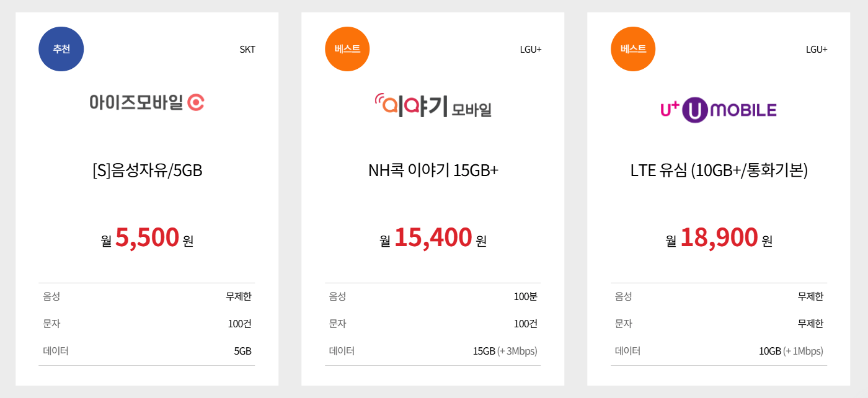The height and width of the screenshot is (398, 868).
Task: Select the [S]음성자유/5GB plan name
Action: pyautogui.click(x=146, y=170)
